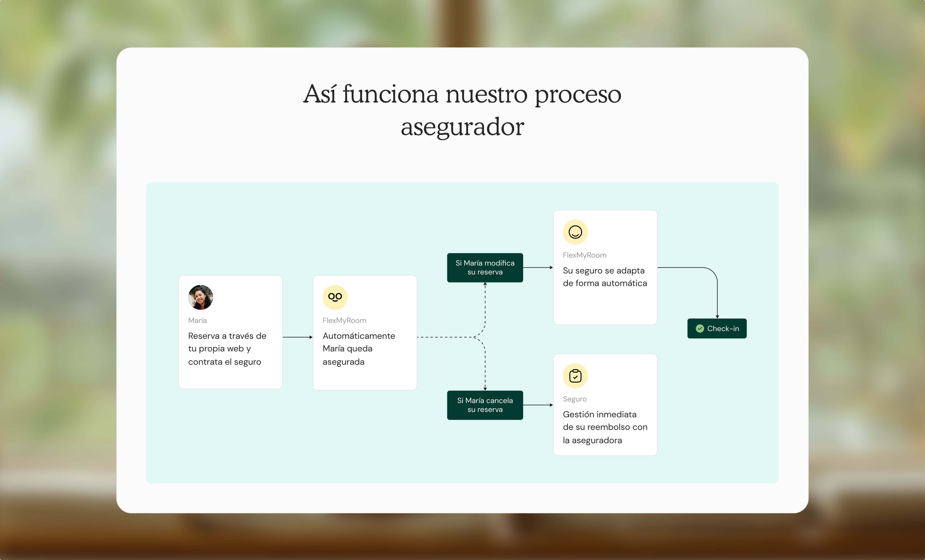Click the 'Seguro' label
The width and height of the screenshot is (925, 560).
(x=574, y=399)
